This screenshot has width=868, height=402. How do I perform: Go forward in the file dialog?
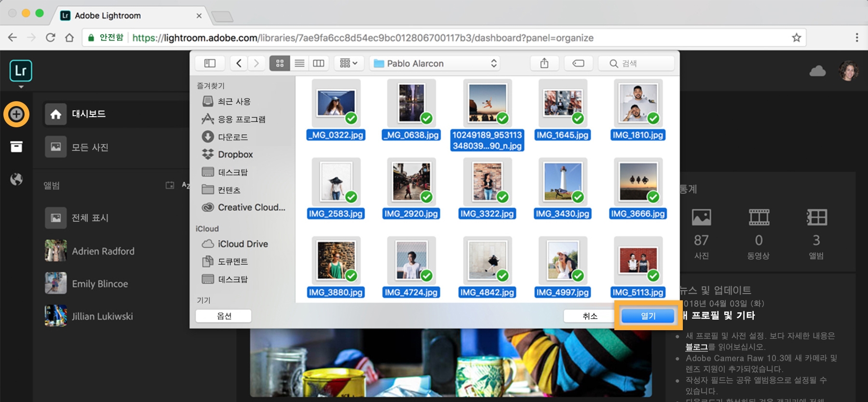coord(256,63)
